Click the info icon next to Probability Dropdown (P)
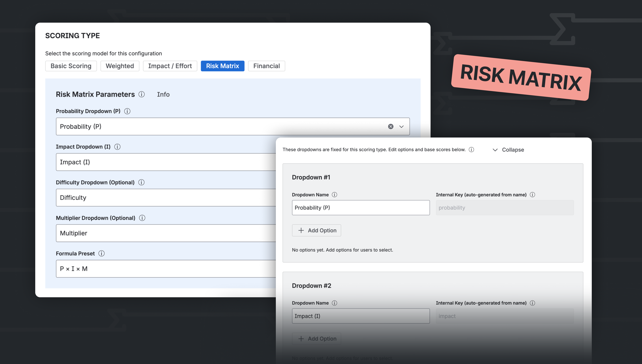The height and width of the screenshot is (364, 642). (x=127, y=111)
